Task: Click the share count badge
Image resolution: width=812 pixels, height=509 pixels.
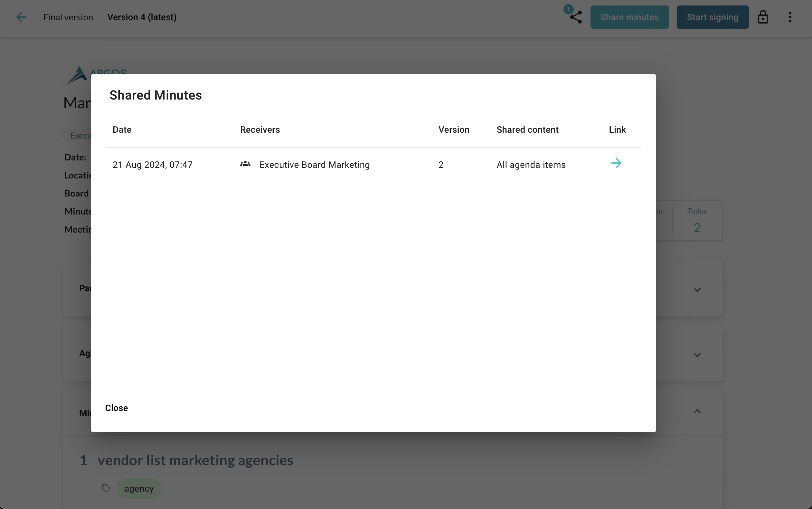Action: [568, 9]
